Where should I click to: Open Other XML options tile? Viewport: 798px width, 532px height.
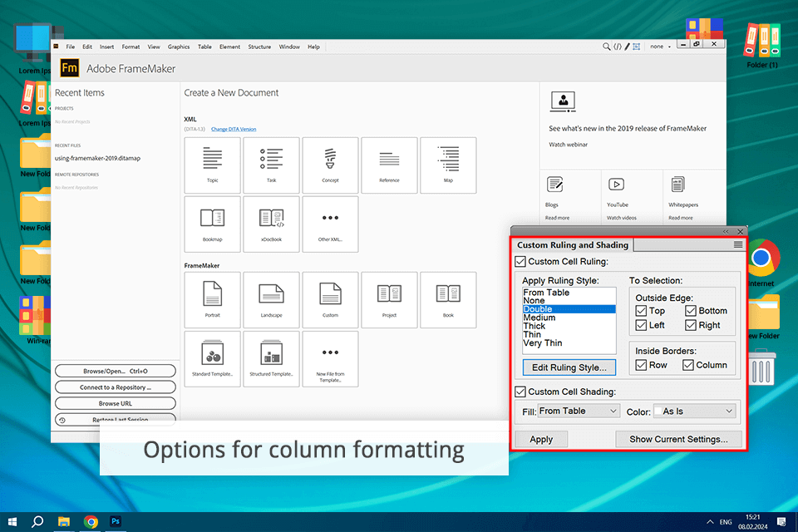tap(330, 224)
